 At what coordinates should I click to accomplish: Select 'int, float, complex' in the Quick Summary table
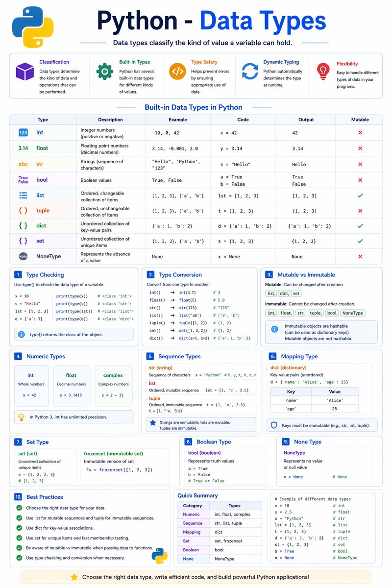[232, 514]
